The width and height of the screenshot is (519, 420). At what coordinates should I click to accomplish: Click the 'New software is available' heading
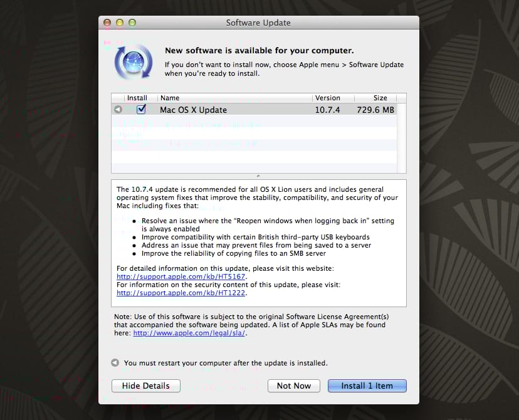259,51
